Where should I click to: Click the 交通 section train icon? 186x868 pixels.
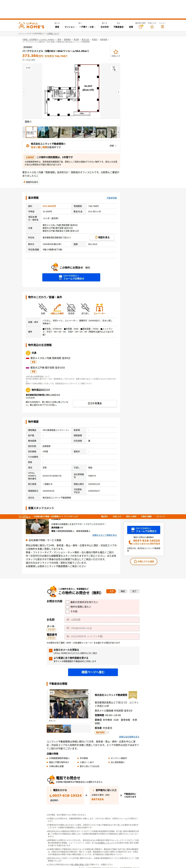tap(28, 353)
